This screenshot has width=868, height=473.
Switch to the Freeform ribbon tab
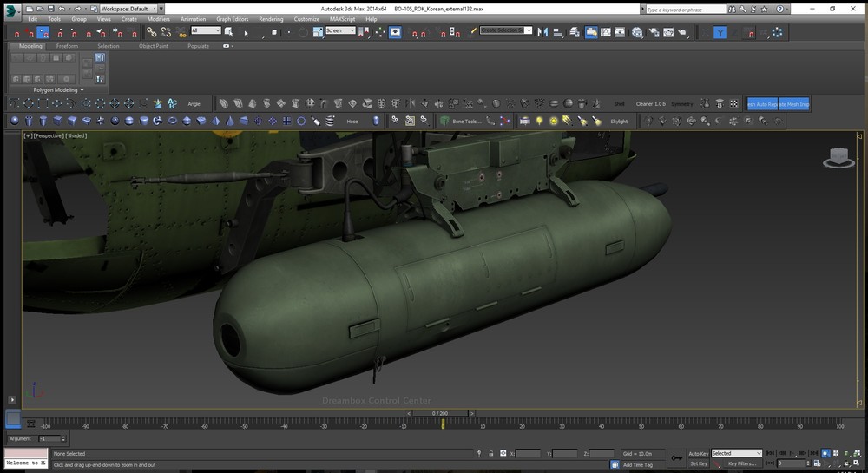pyautogui.click(x=69, y=46)
